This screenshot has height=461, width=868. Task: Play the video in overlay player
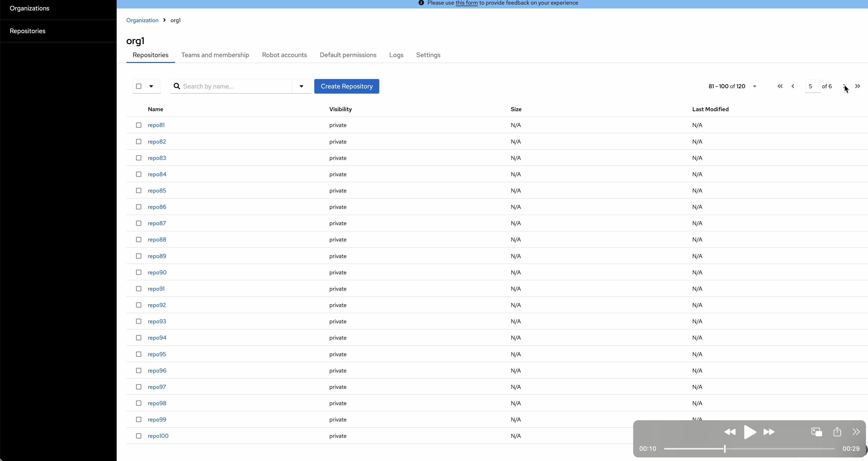click(750, 432)
